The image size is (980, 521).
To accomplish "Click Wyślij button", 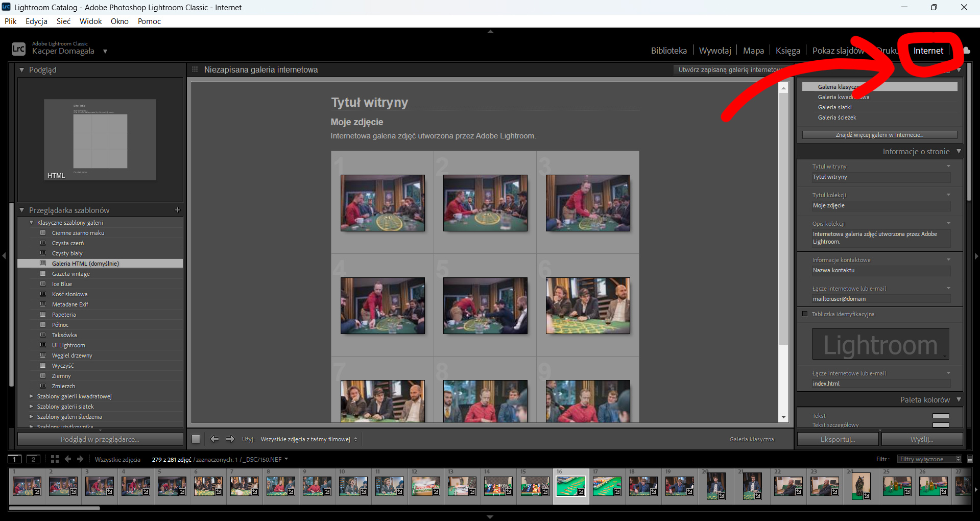I will coord(922,439).
